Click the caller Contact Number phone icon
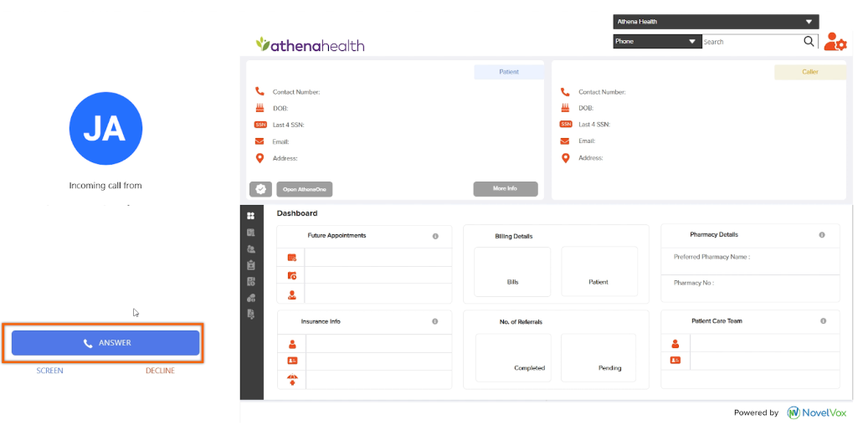The image size is (868, 425). click(x=565, y=92)
